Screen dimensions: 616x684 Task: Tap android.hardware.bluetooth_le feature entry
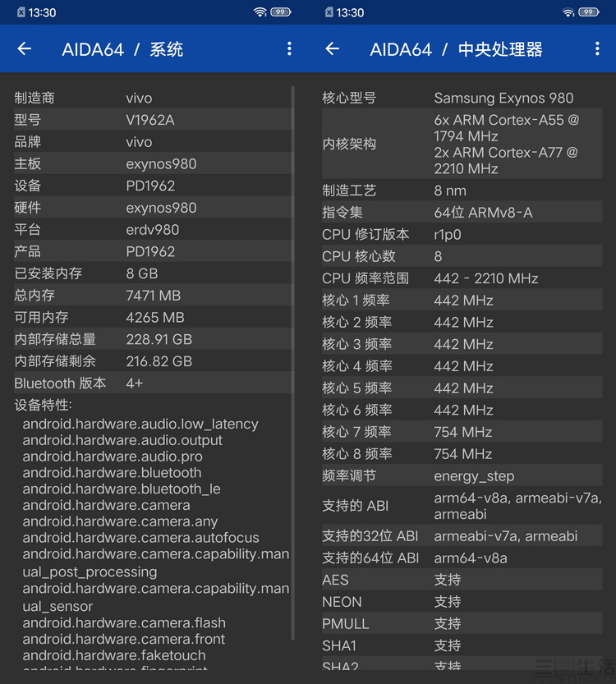pos(122,489)
